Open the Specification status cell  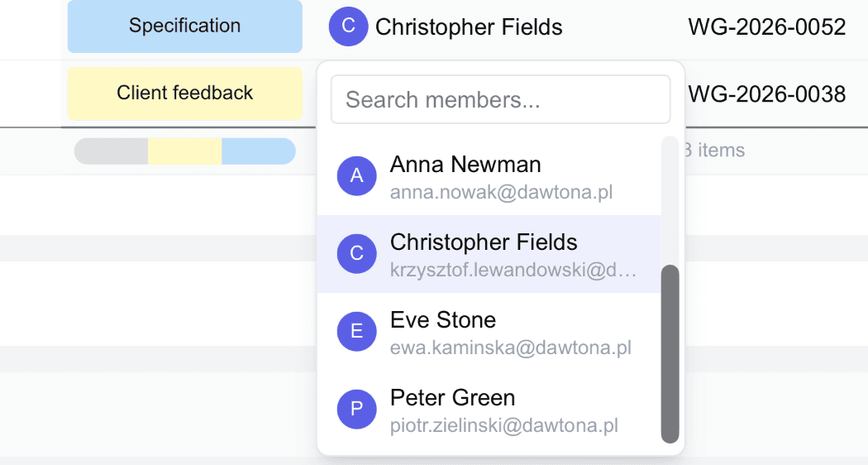pyautogui.click(x=184, y=26)
